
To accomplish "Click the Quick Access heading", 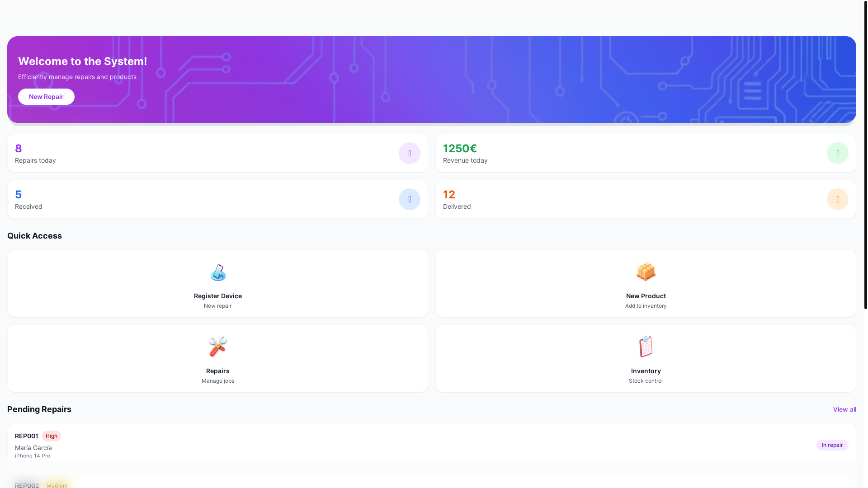I will point(35,236).
